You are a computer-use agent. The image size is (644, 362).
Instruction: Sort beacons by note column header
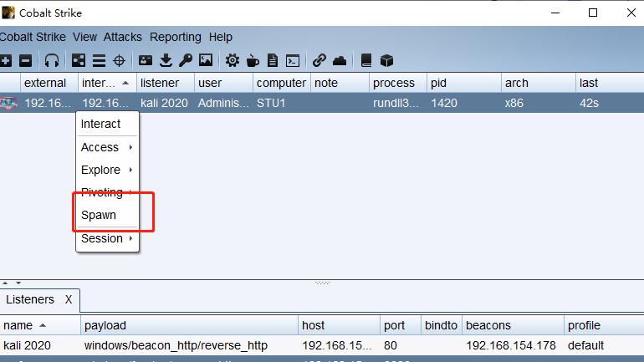[340, 83]
